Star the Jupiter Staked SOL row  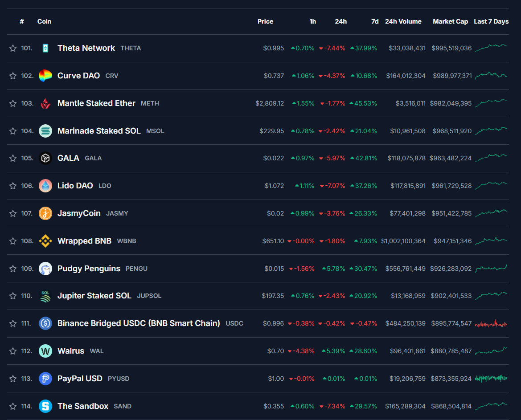pos(13,296)
